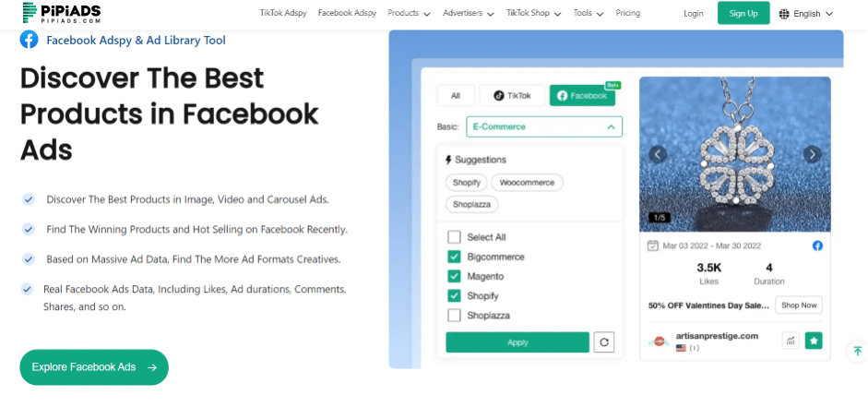Check the Shoplazza checkbox
868x407 pixels.
pos(454,316)
